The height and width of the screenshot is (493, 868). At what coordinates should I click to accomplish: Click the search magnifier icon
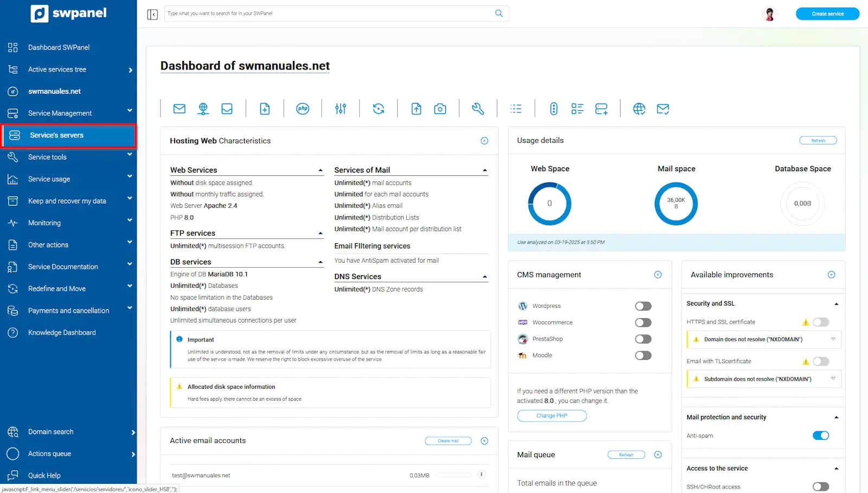pos(499,14)
